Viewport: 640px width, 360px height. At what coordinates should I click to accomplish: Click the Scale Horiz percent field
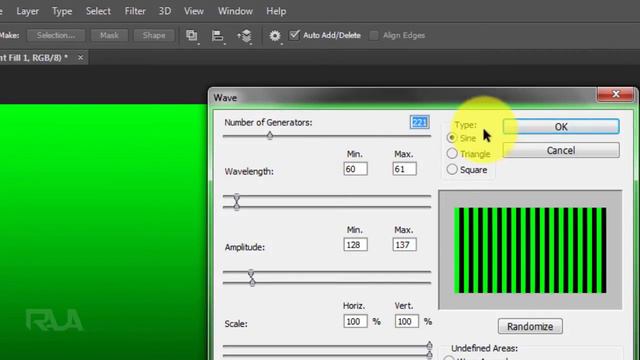click(x=355, y=322)
